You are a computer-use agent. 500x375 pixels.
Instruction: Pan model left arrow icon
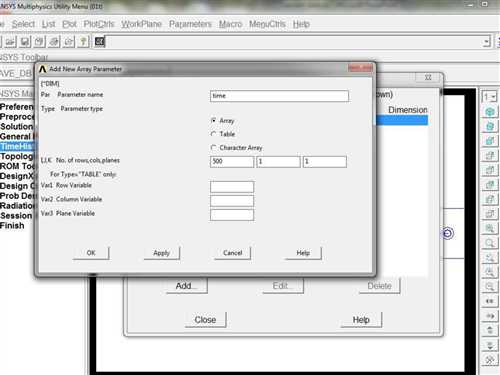point(490,301)
